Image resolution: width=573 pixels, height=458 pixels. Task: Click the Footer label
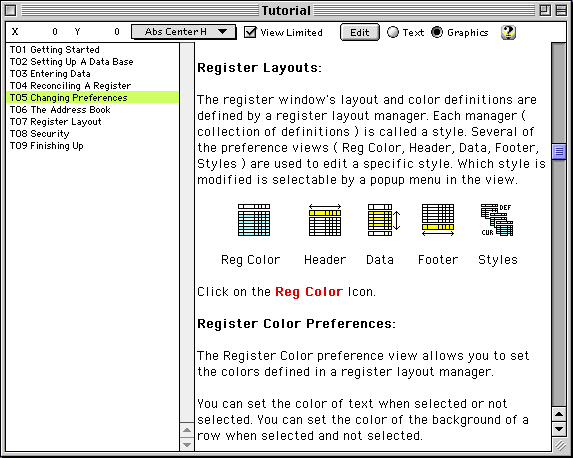[438, 260]
